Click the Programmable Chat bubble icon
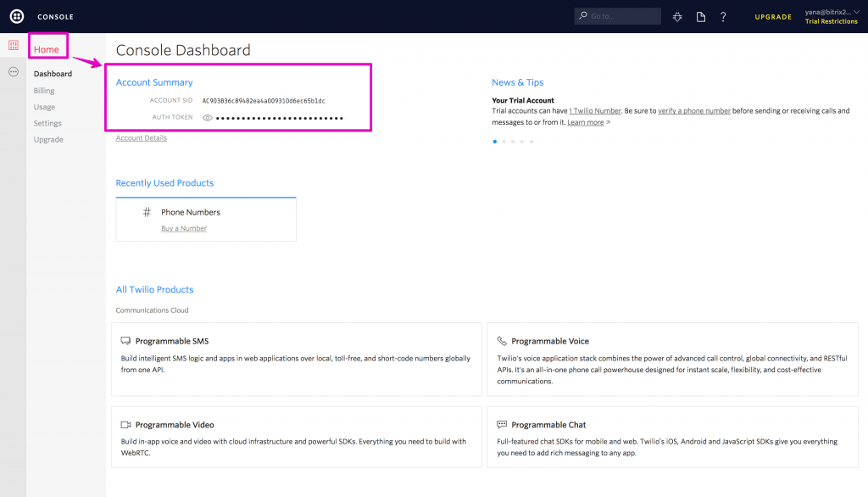 coord(502,424)
